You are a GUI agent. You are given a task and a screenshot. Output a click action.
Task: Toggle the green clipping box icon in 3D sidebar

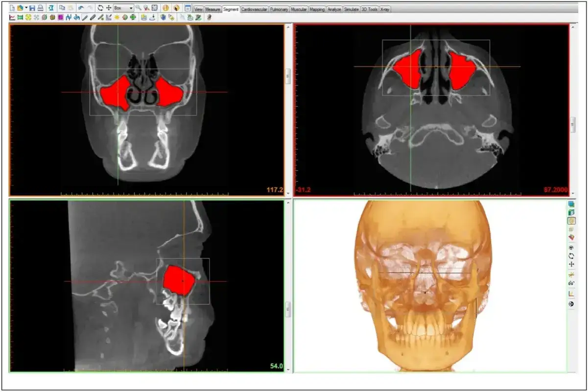tap(571, 212)
